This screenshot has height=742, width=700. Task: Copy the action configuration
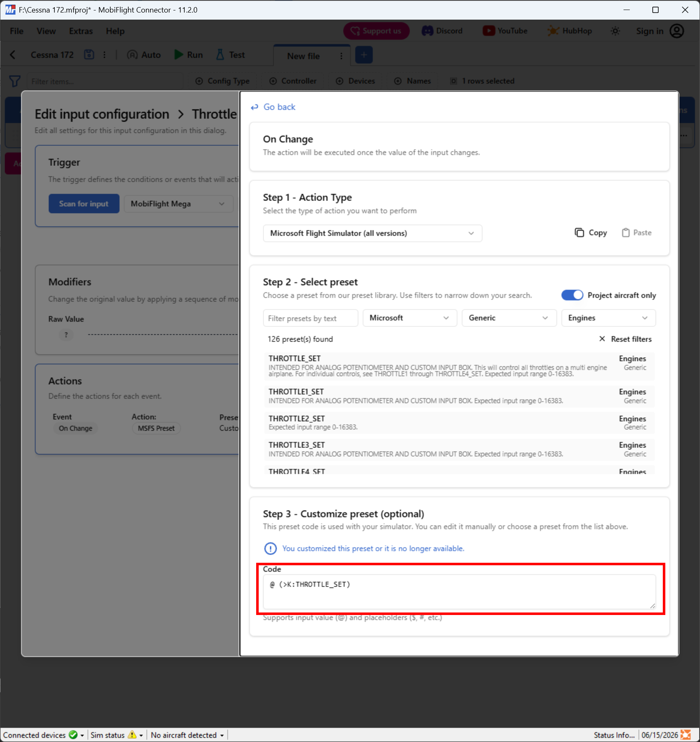click(x=591, y=233)
